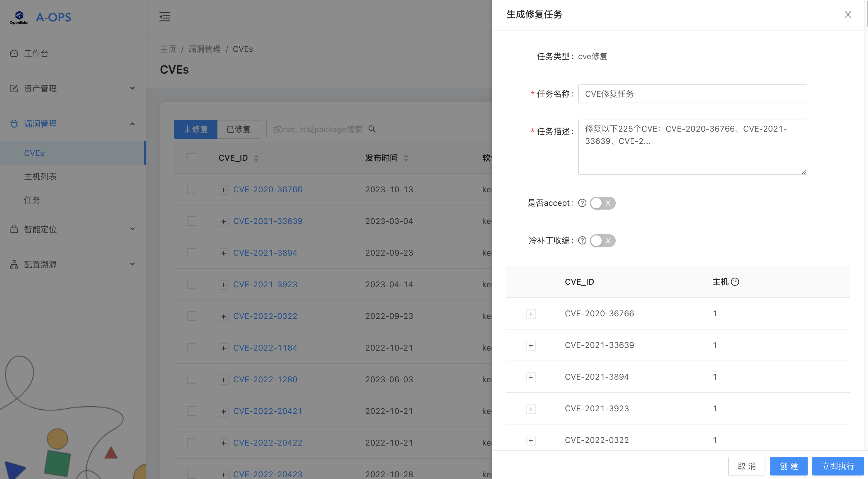The height and width of the screenshot is (479, 868).
Task: Click the help icon next to 主机 column
Action: click(x=735, y=282)
